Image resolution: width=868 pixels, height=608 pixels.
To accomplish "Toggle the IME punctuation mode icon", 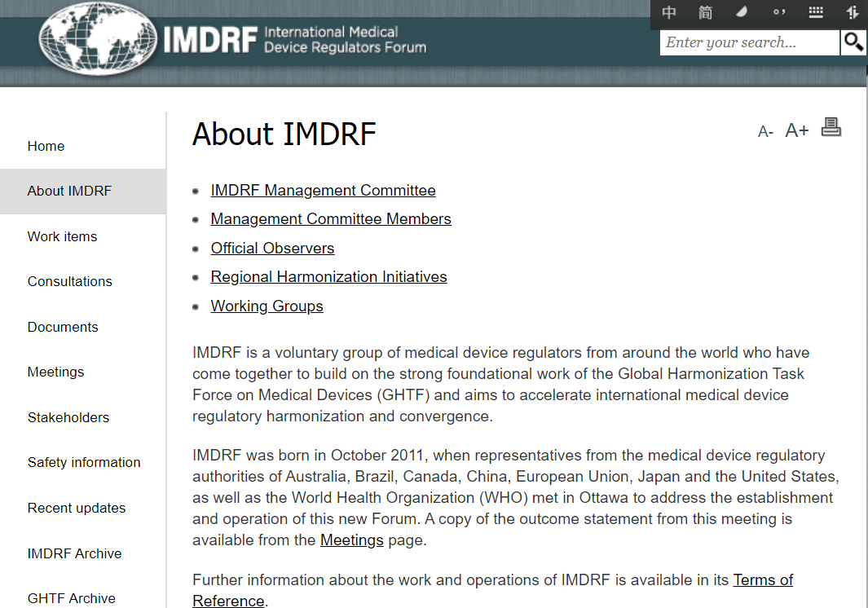I will tap(779, 11).
